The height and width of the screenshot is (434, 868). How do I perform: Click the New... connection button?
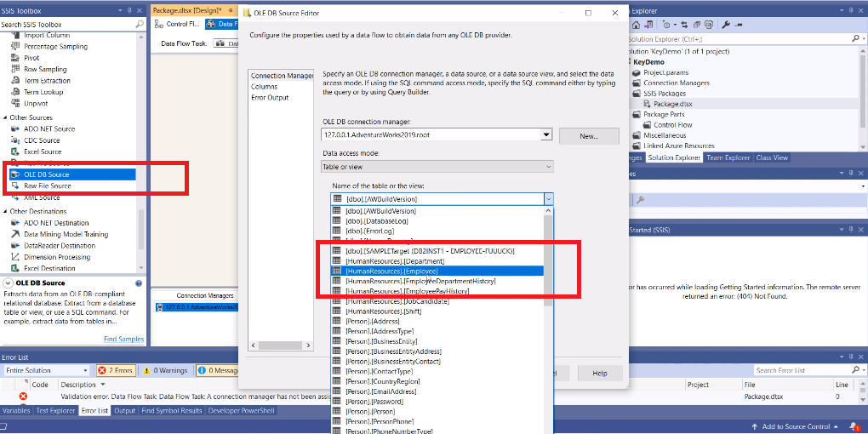589,136
